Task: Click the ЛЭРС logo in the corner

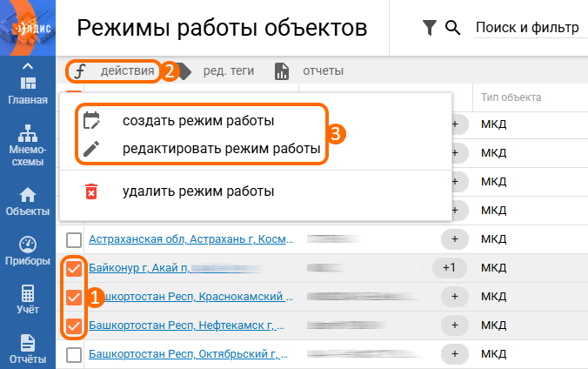Action: [x=28, y=28]
